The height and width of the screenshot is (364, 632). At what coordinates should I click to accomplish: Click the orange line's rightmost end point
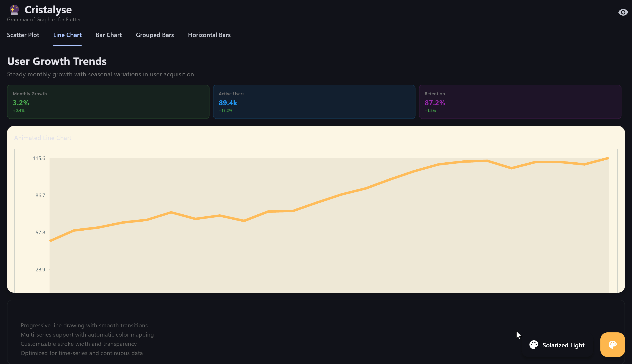coord(608,158)
